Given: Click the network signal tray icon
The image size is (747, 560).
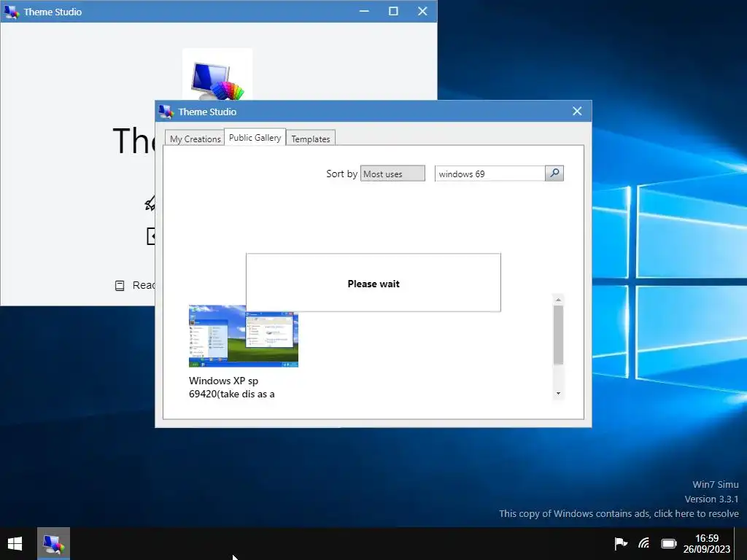Looking at the screenshot, I should pos(644,542).
